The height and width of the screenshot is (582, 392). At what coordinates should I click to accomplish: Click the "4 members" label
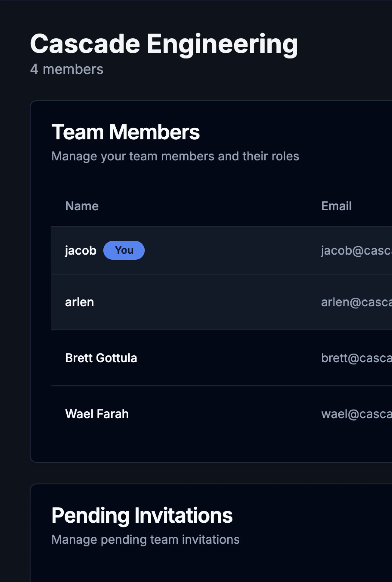66,69
